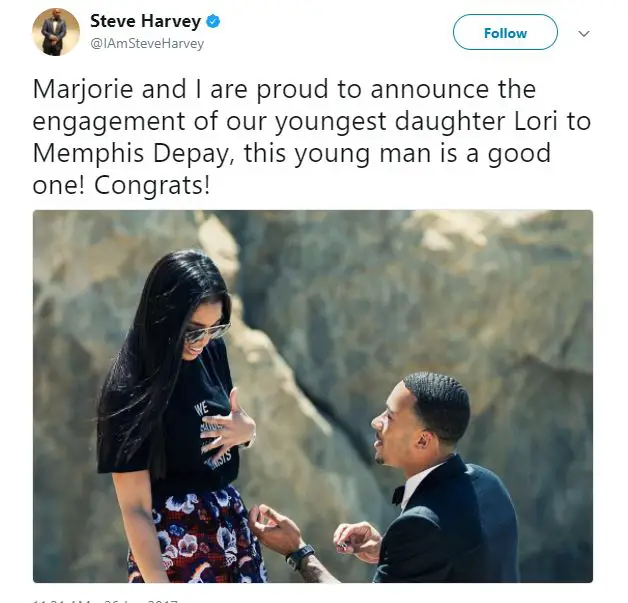The width and height of the screenshot is (628, 603).
Task: Select the tweet text about Lori's engagement
Action: coord(312,137)
